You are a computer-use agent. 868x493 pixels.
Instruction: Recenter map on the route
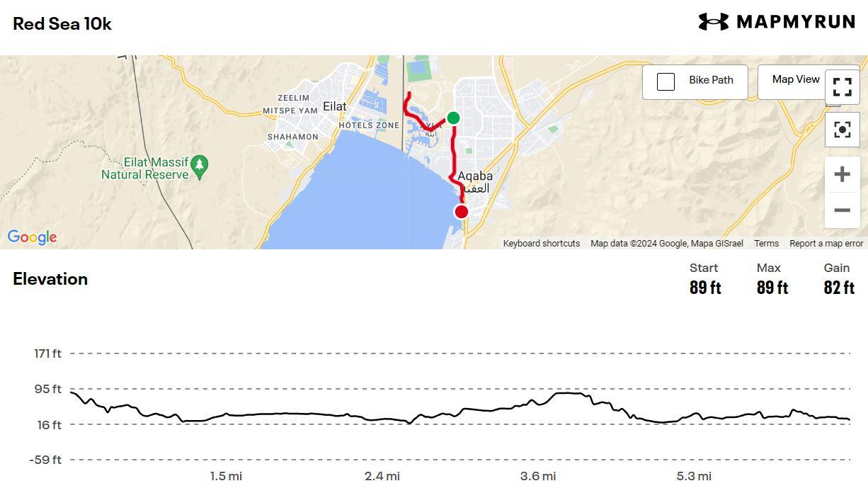coord(842,130)
